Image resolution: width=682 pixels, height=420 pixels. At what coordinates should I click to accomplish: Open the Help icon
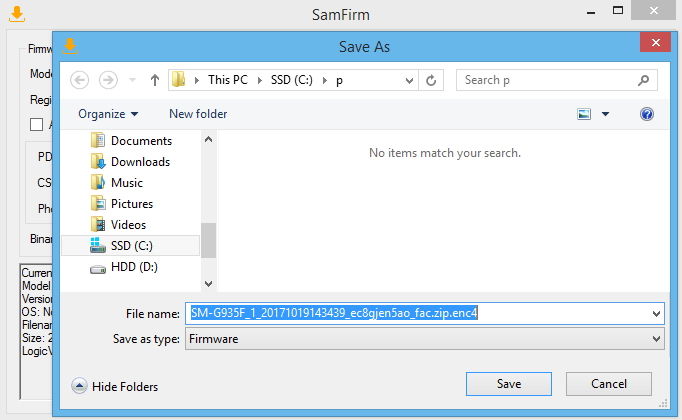647,114
